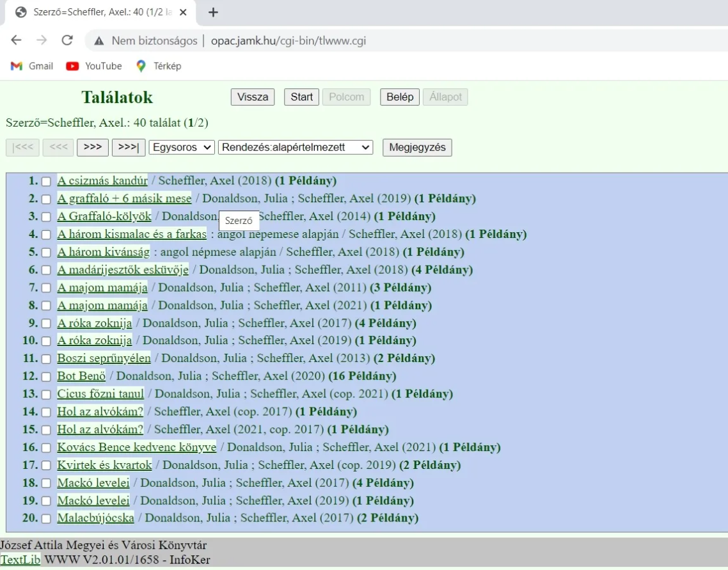Open the Gmail bookmark
This screenshot has width=728, height=570.
click(32, 66)
